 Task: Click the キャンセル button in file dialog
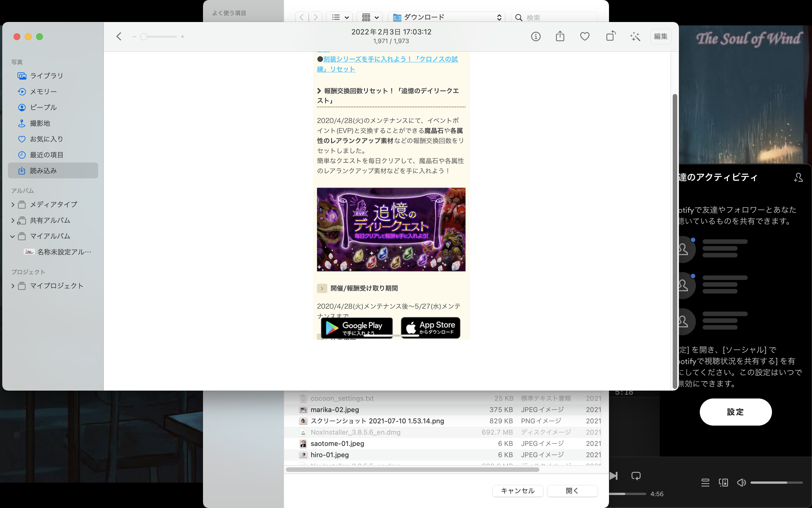[518, 491]
